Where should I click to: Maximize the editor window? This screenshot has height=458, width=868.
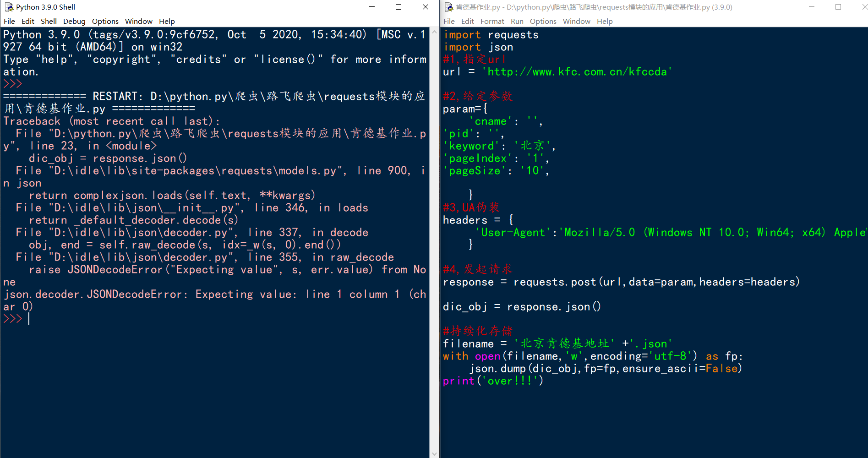click(x=838, y=7)
